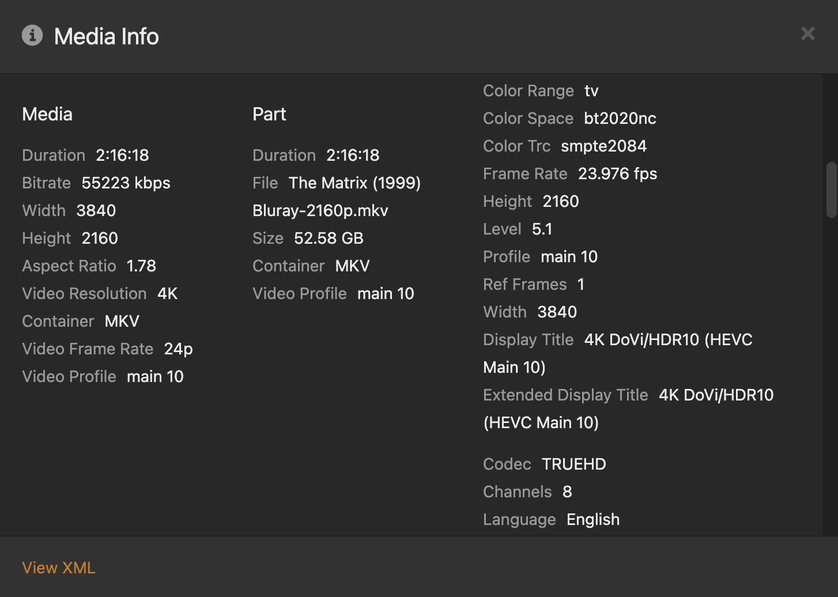
Task: Select the Color Trc smpte2084 value
Action: pos(604,146)
